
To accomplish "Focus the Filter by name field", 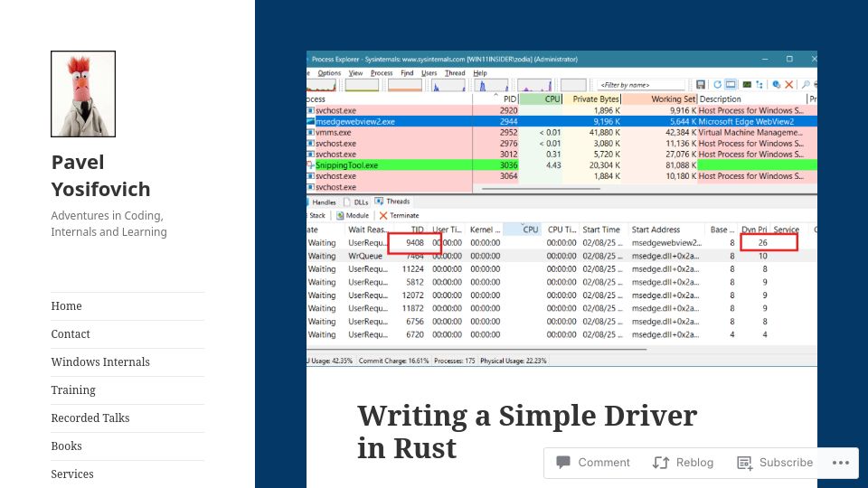I will tap(641, 85).
